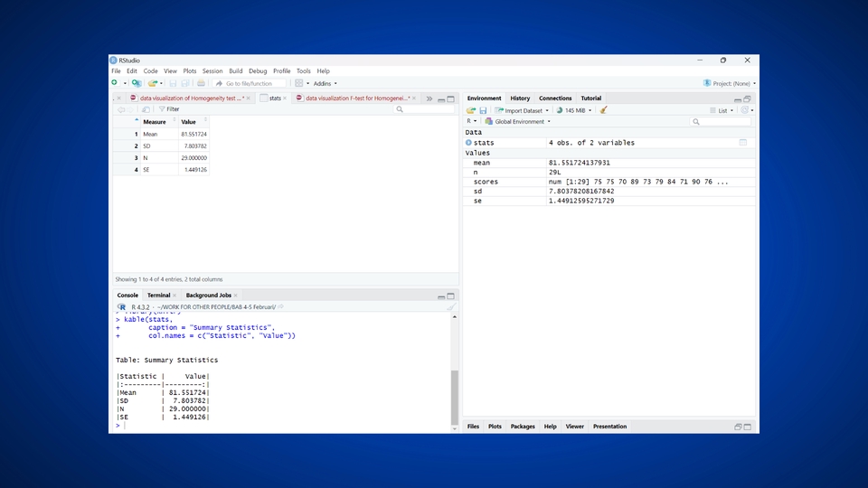Screen dimensions: 868x488
Task: Click the data viewer search field
Action: [x=425, y=109]
